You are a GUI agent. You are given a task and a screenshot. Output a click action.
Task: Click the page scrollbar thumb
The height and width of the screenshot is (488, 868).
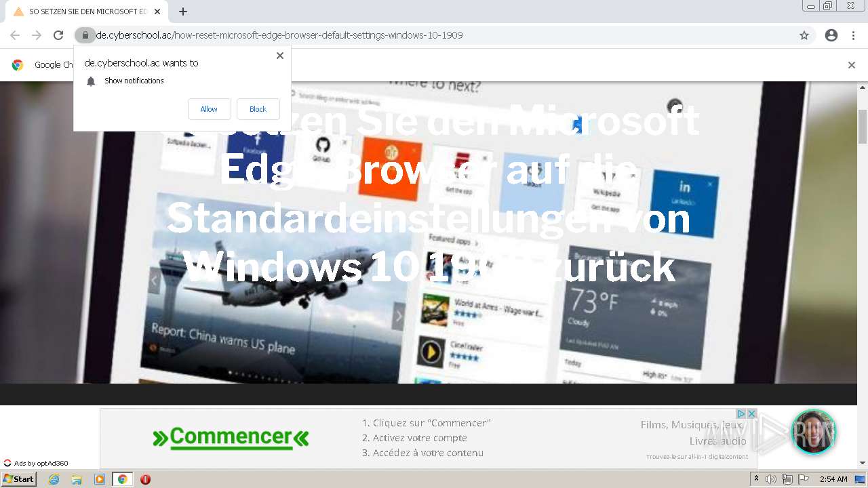(x=863, y=126)
